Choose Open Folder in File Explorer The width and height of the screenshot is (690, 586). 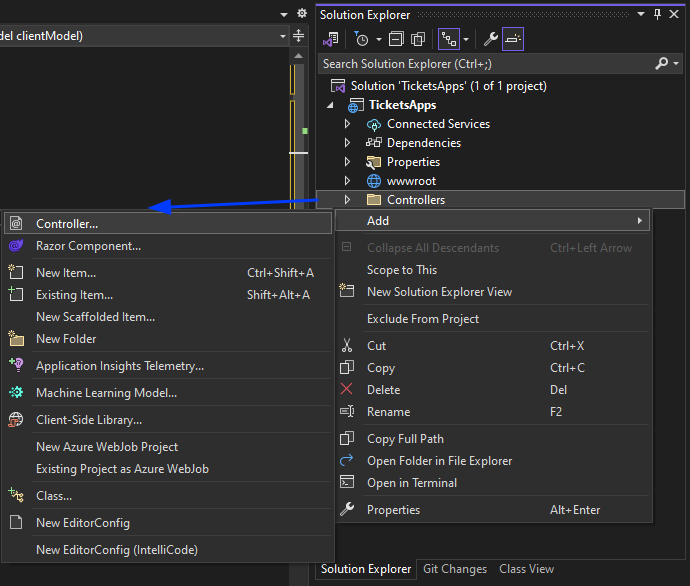492,461
